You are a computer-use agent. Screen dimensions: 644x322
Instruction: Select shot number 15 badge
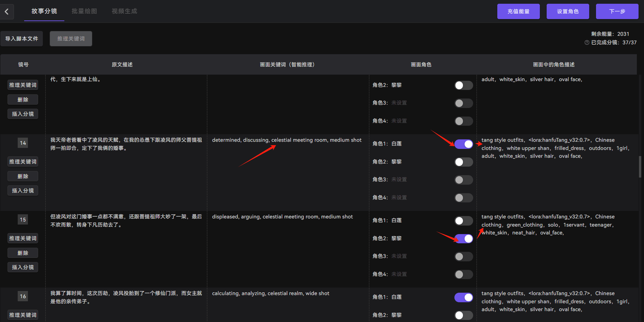(x=23, y=220)
